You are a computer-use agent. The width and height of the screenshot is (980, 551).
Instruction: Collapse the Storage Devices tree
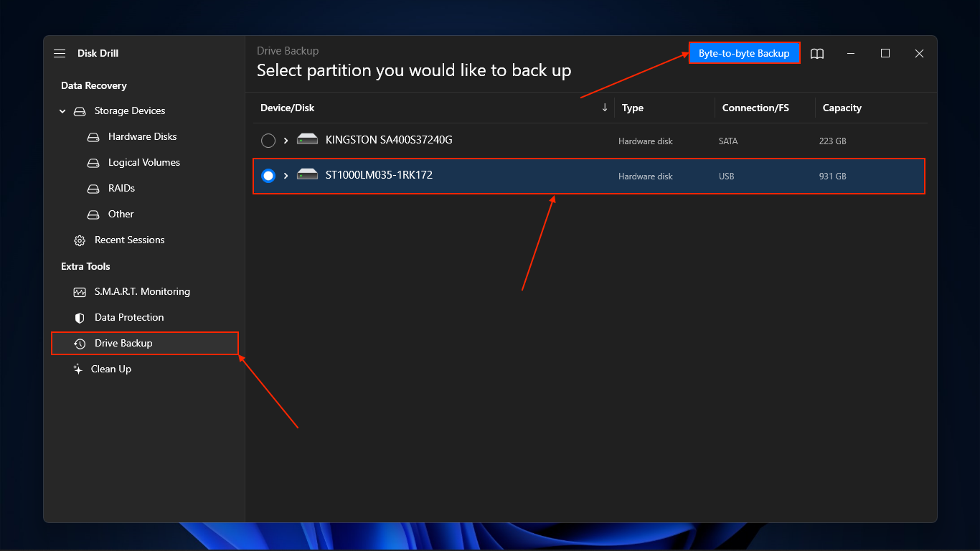[x=62, y=111]
